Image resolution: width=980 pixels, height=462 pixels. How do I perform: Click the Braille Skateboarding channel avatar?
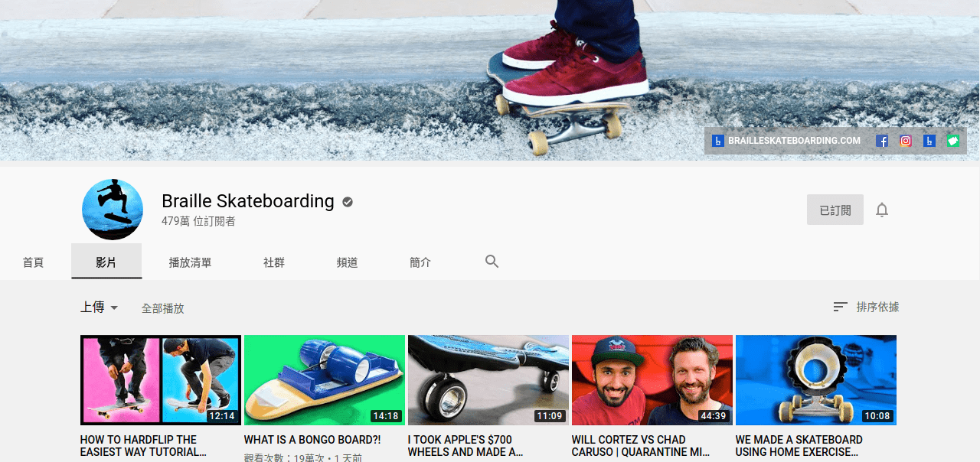click(x=113, y=210)
